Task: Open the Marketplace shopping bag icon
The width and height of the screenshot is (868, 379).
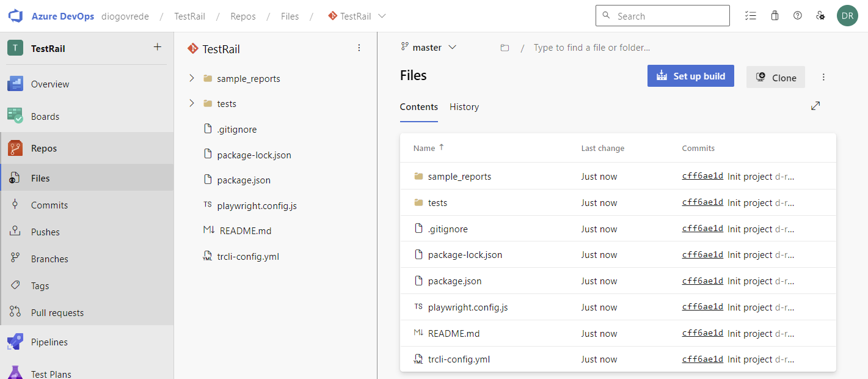Action: click(775, 16)
